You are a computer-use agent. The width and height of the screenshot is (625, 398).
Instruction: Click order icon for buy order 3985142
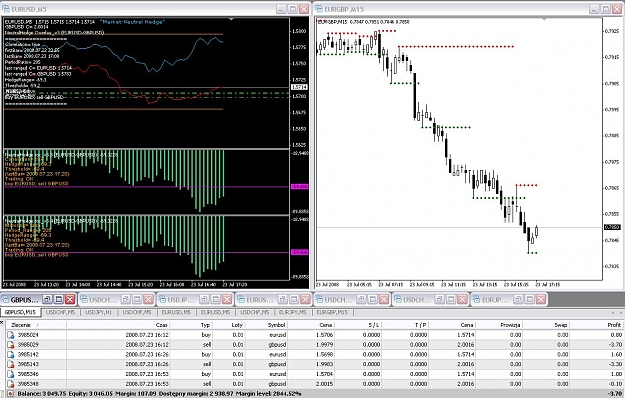(x=10, y=355)
